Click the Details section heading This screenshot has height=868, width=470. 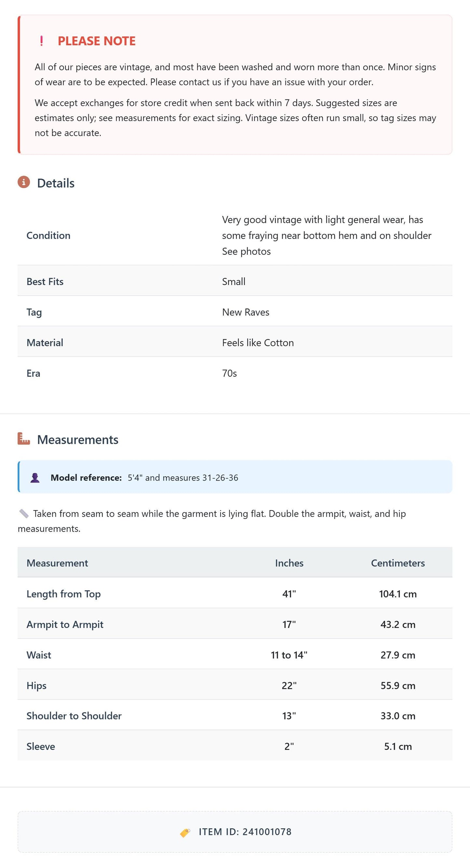click(x=56, y=183)
